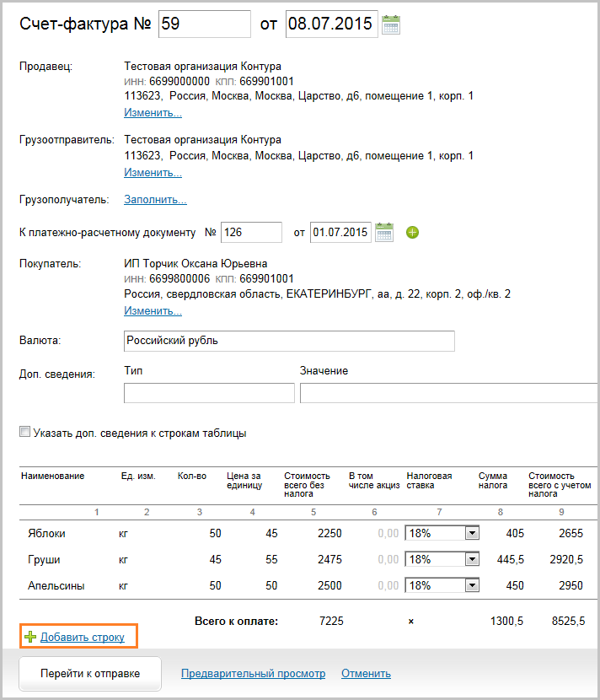Focus payment document number field 126
Screen dimensions: 600x700
click(x=252, y=232)
